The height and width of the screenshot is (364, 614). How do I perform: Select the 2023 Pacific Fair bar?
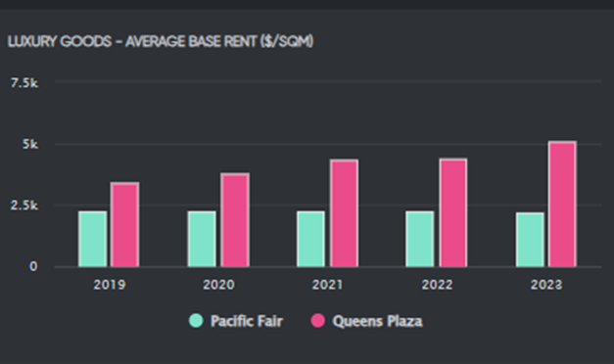click(x=530, y=240)
